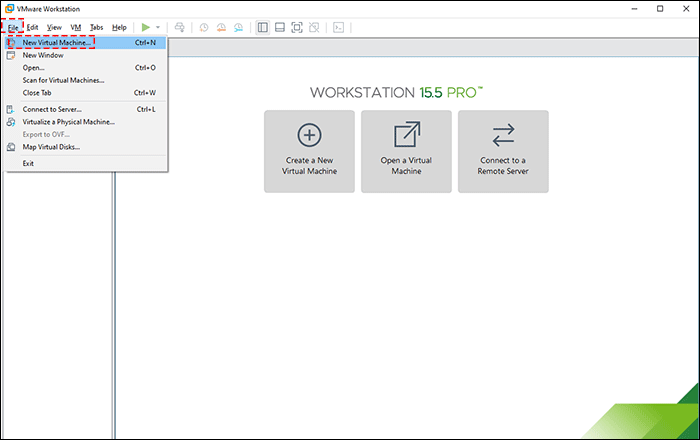
Task: Choose Connect to Server... menu entry
Action: [x=85, y=109]
